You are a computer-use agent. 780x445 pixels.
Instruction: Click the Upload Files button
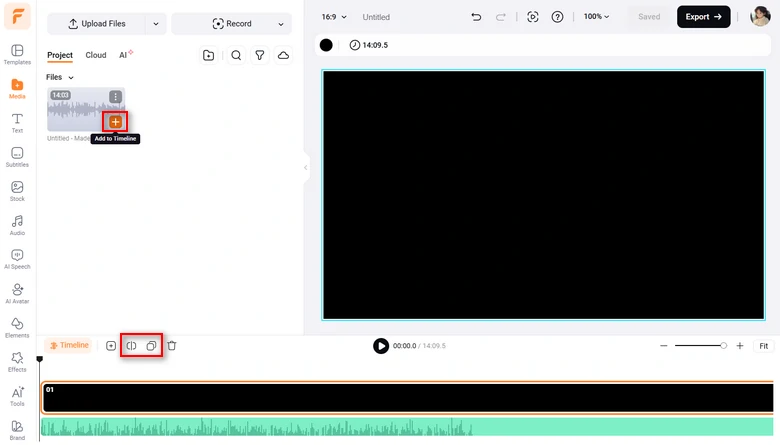click(97, 24)
